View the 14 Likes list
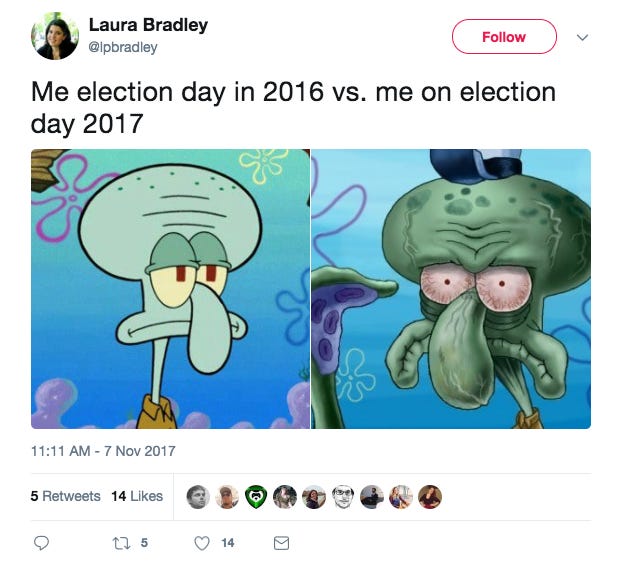This screenshot has height=577, width=624. tap(137, 496)
